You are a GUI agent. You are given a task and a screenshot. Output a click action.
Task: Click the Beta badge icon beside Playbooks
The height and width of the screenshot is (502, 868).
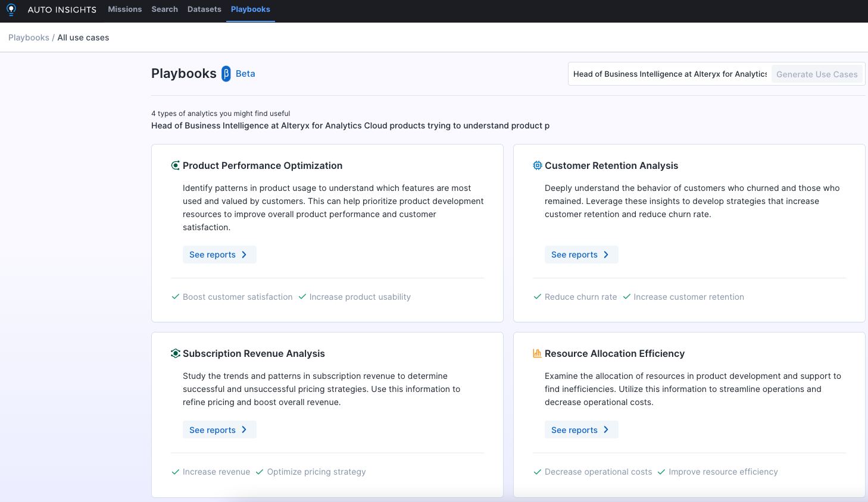[226, 74]
